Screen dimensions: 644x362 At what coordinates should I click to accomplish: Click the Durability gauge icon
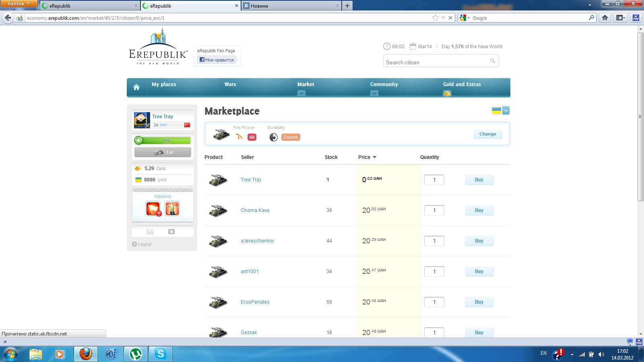point(274,137)
